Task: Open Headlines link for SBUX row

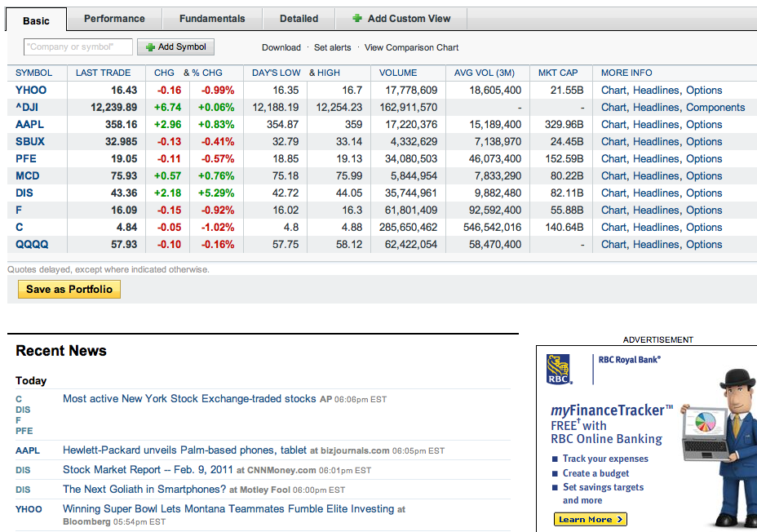Action: point(656,141)
